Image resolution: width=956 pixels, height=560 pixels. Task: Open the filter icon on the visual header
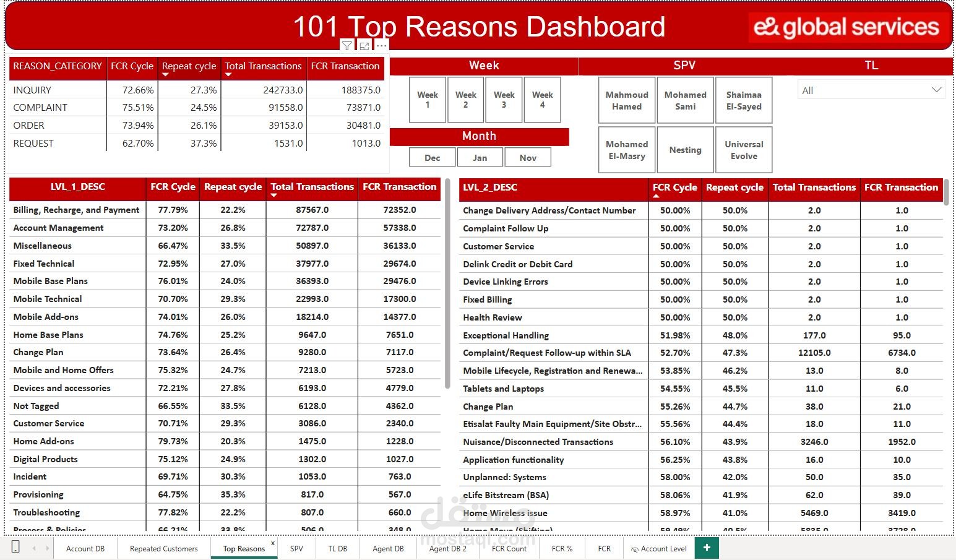point(347,46)
